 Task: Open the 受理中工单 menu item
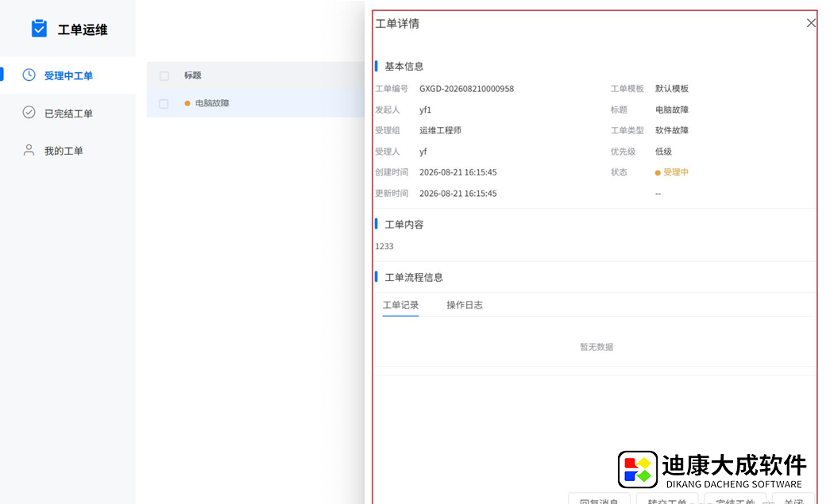tap(68, 75)
